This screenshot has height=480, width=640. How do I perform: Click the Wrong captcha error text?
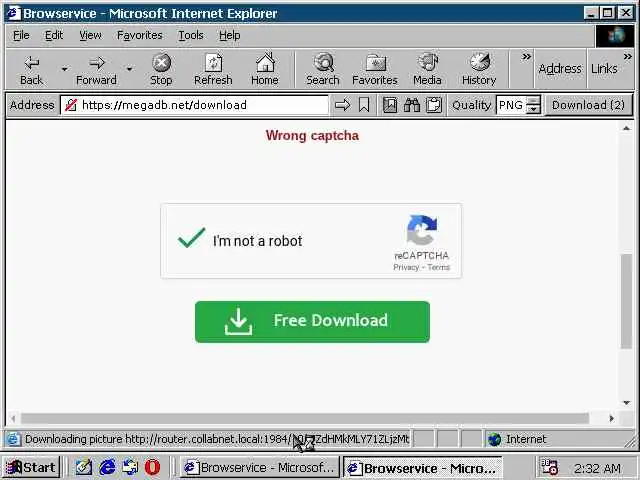tap(312, 135)
